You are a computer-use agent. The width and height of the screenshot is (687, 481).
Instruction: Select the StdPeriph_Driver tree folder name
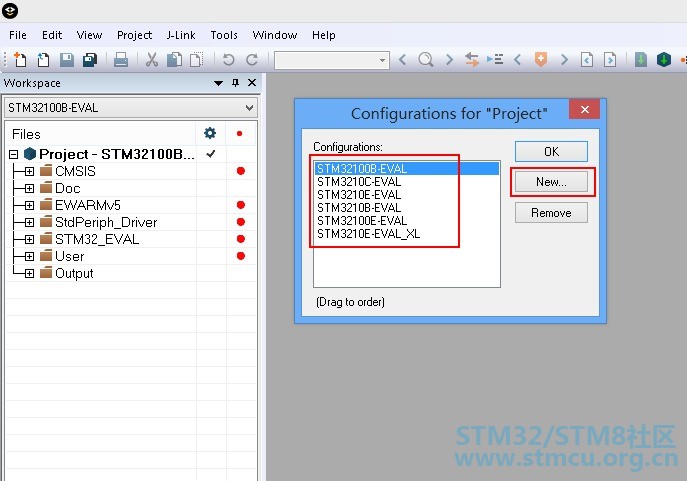(x=106, y=223)
